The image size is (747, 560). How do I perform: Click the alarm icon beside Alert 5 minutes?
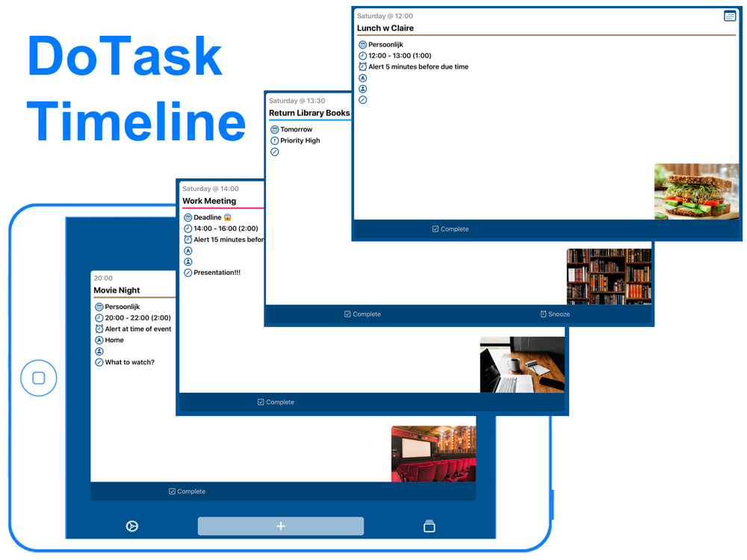[x=362, y=66]
